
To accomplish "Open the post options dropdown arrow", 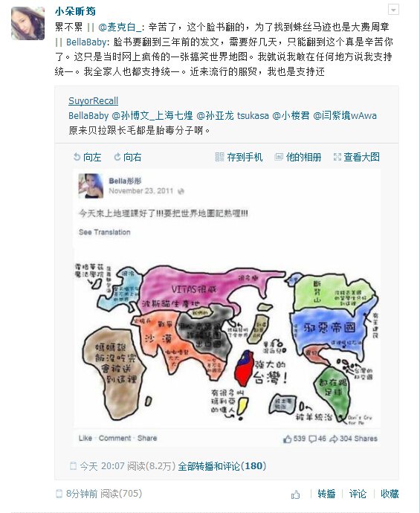I will pos(393,10).
